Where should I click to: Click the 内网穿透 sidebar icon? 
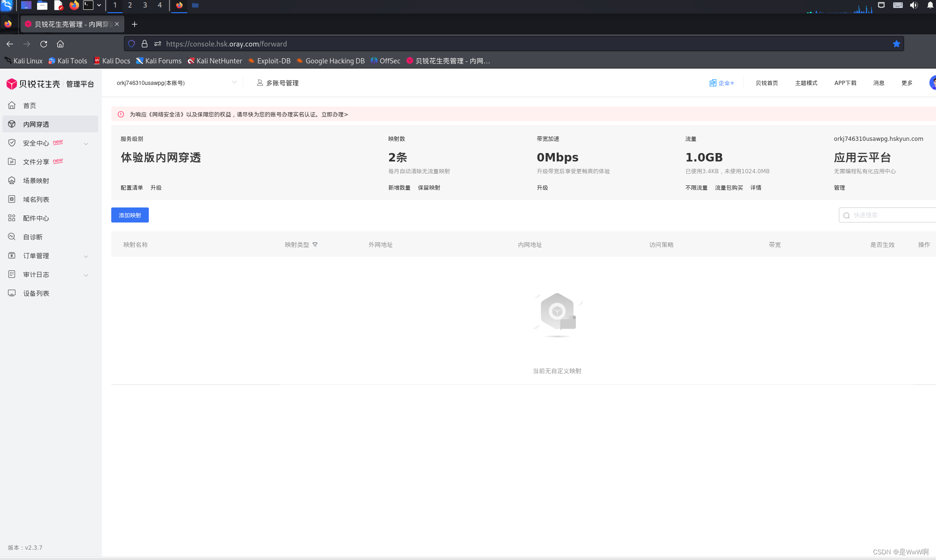tap(12, 124)
